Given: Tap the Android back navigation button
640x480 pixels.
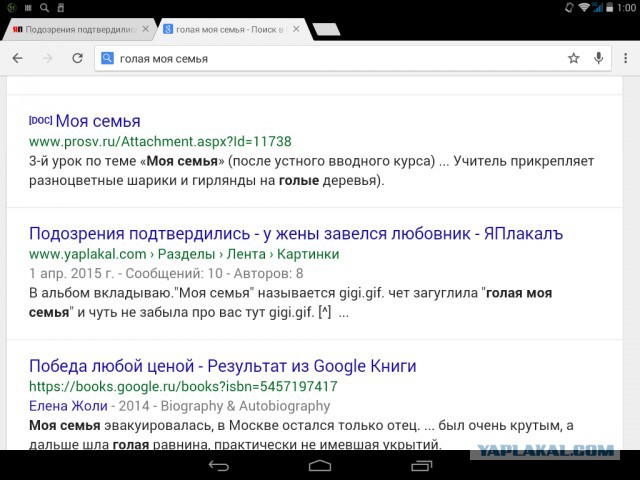Looking at the screenshot, I should point(219,466).
